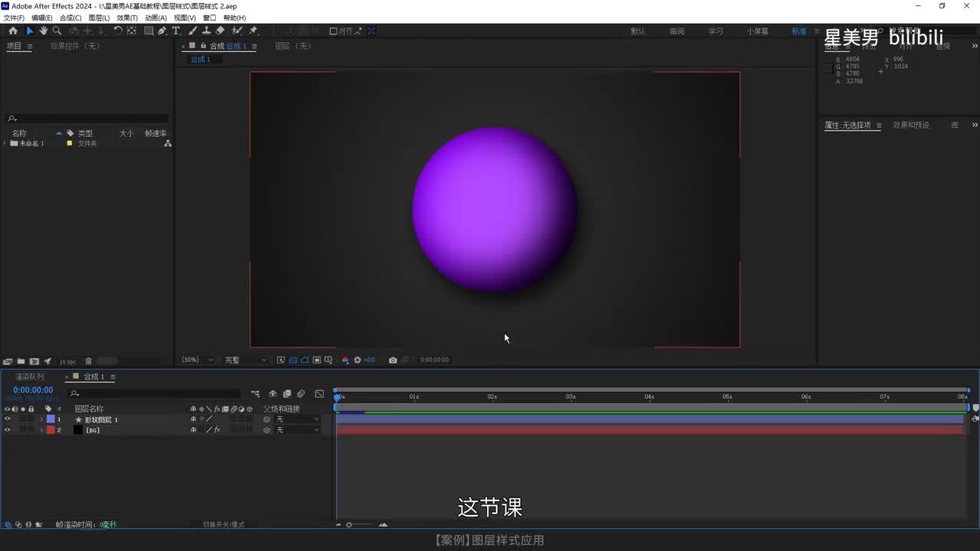Toggle transparency grid in viewer
This screenshot has height=551, width=980.
coord(292,360)
